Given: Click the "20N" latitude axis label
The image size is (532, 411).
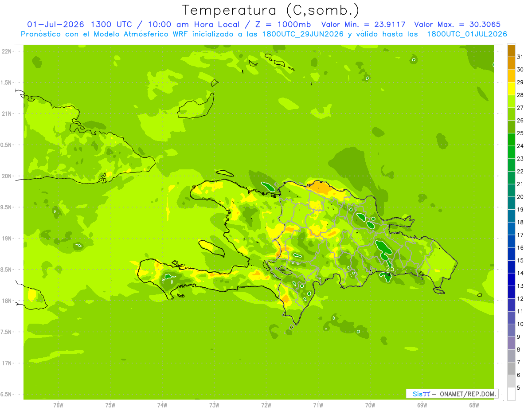Looking at the screenshot, I should coord(7,176).
